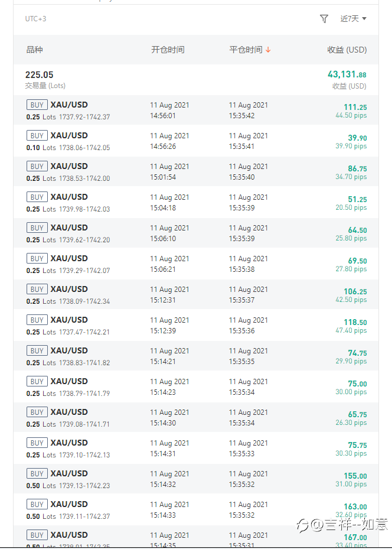
Task: Open the trade opened at 15:06:21
Action: coord(196,264)
